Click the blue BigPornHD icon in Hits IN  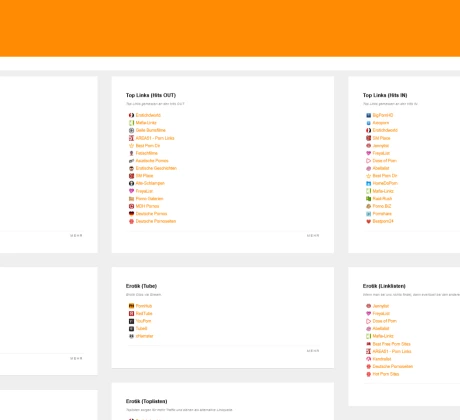[368, 115]
